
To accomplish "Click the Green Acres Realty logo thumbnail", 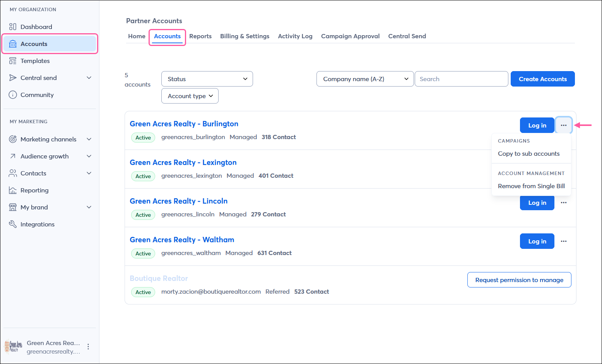I will pos(14,347).
